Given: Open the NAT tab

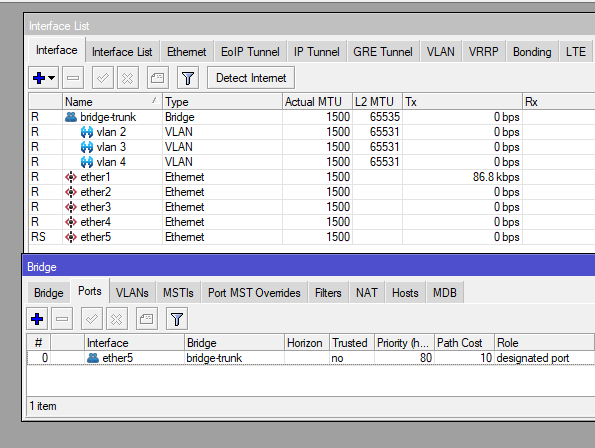Looking at the screenshot, I should click(x=367, y=293).
